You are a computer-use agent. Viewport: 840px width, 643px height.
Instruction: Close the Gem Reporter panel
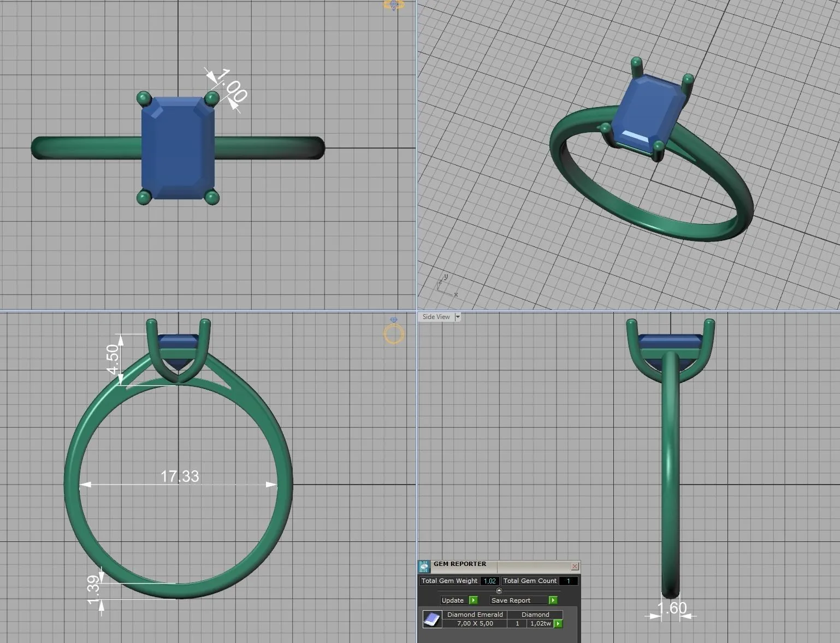tap(575, 567)
